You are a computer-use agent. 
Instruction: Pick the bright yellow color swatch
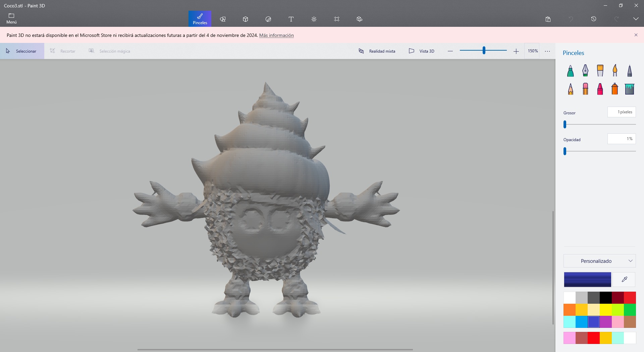(606, 310)
